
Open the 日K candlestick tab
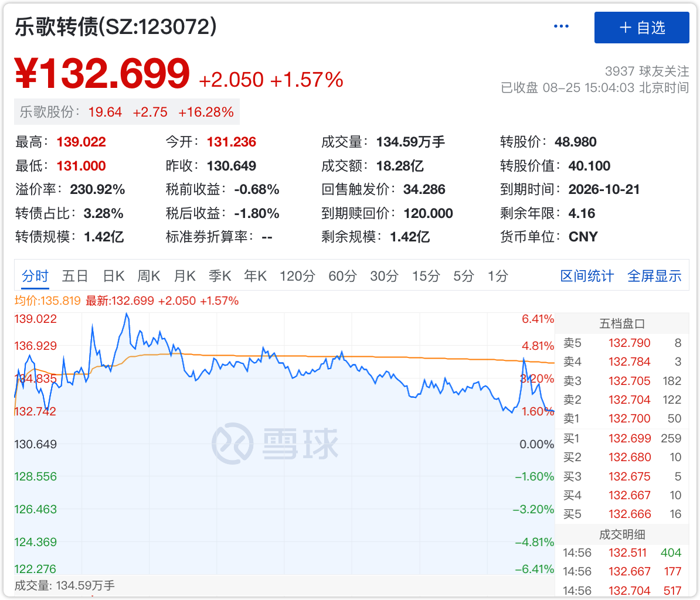click(114, 276)
